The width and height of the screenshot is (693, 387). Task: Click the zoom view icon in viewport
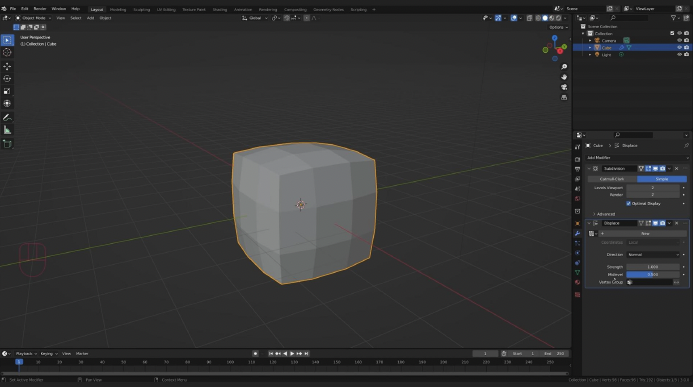point(564,67)
